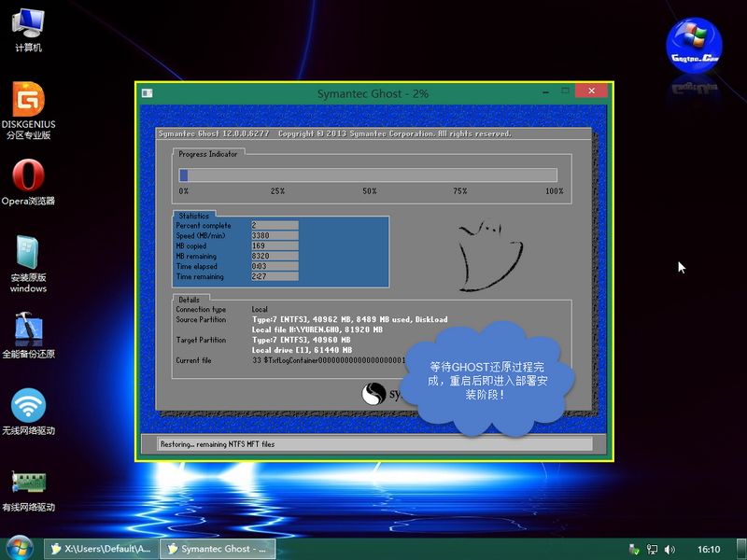Image resolution: width=747 pixels, height=560 pixels.
Task: Click the "Speed (MB/min)" label
Action: pyautogui.click(x=201, y=236)
